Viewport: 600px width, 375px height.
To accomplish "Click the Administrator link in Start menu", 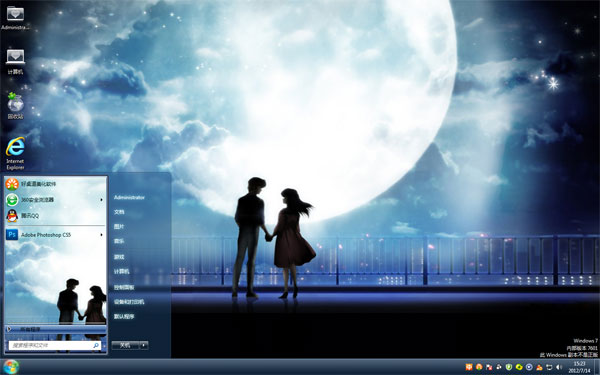I will [x=129, y=197].
